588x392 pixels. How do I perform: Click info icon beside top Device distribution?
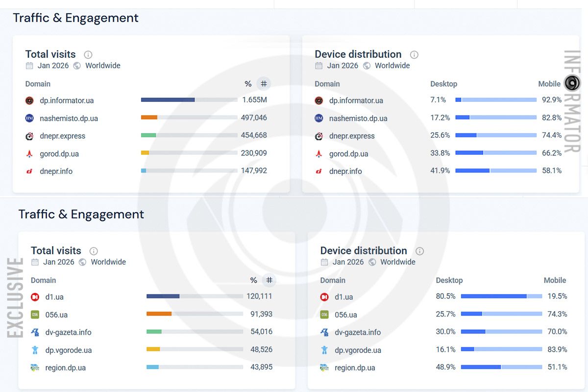tap(414, 55)
